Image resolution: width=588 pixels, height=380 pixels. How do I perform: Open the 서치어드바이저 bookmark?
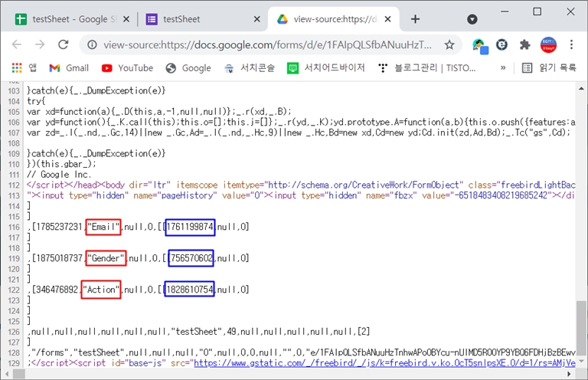pos(326,68)
